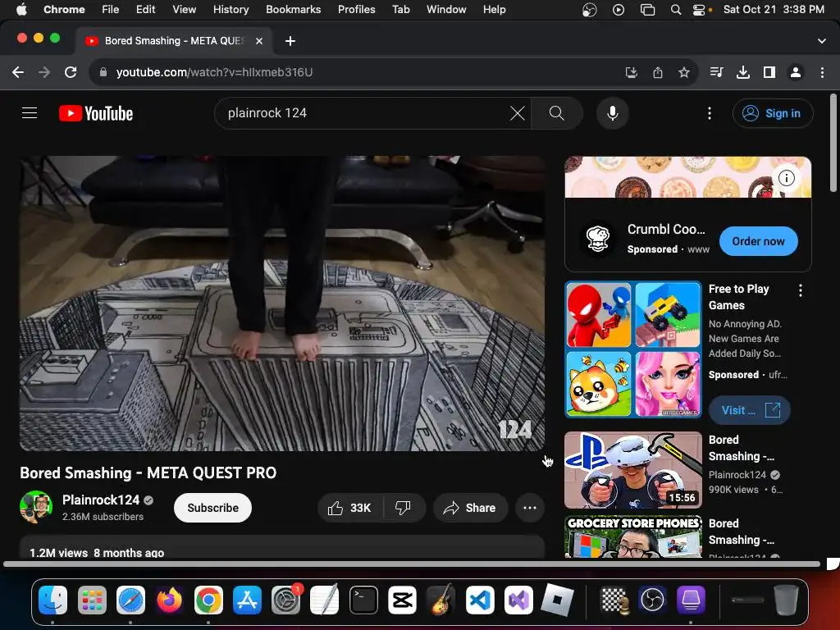840x630 pixels.
Task: Click the 1.2M views description box
Action: [x=282, y=547]
